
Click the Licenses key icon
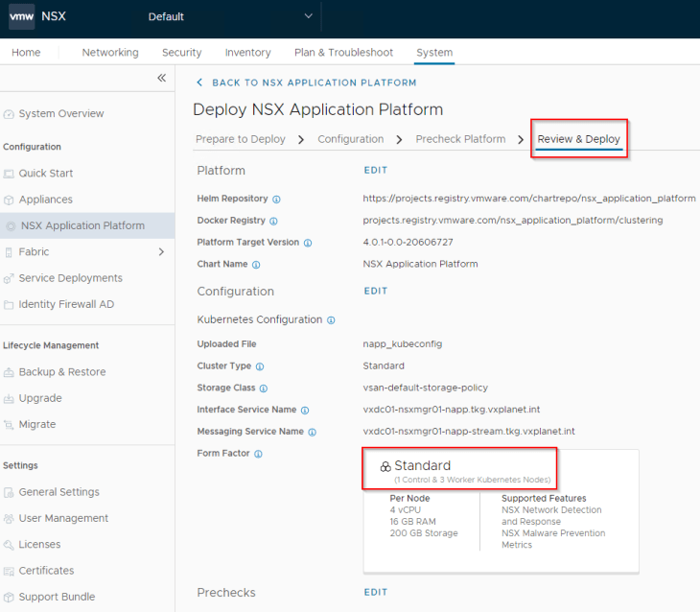(9, 545)
